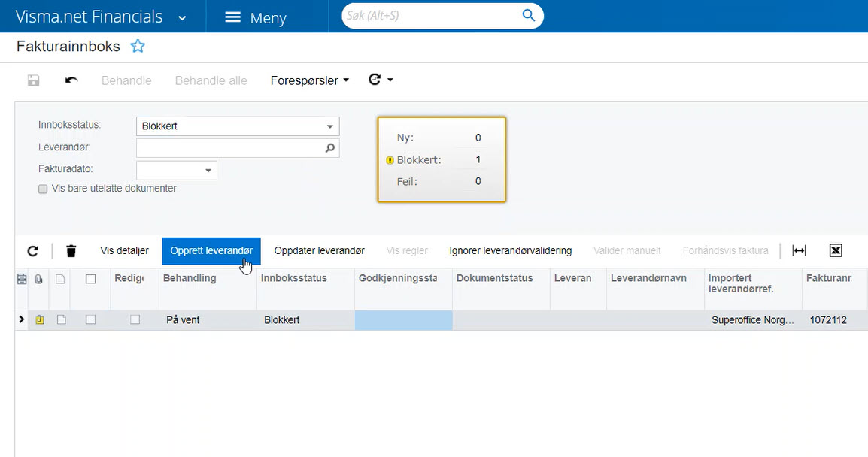The height and width of the screenshot is (457, 868).
Task: Click the Behandle alle toolbar button
Action: [211, 80]
